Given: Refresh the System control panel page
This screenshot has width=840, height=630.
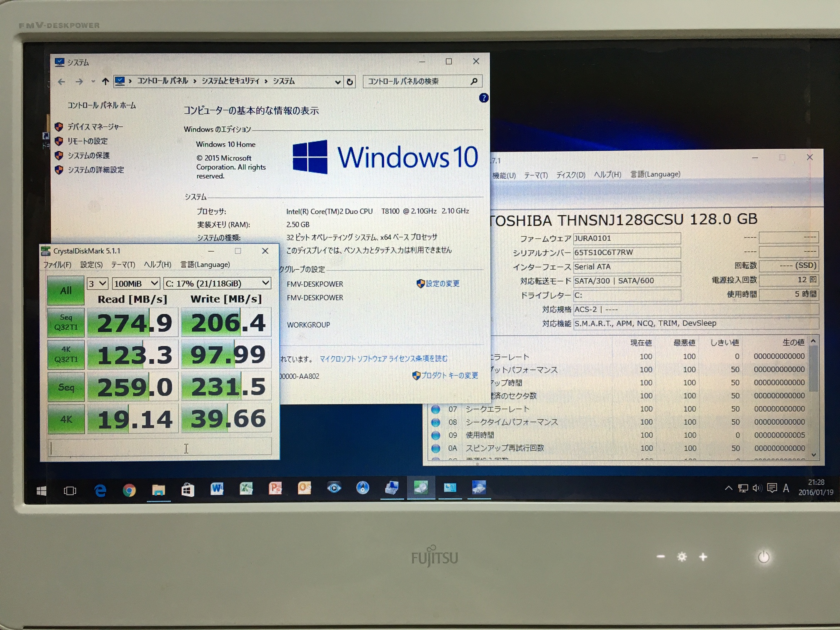Looking at the screenshot, I should (x=350, y=82).
